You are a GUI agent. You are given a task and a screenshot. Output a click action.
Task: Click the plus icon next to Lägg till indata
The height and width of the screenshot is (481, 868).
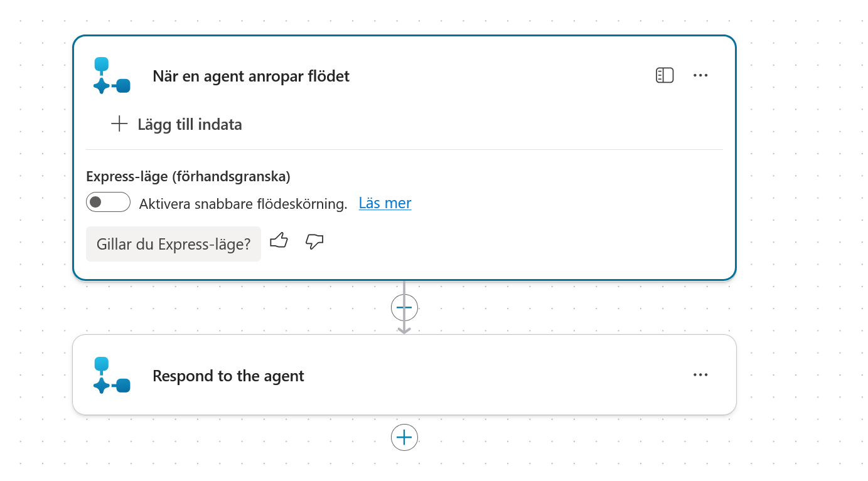pyautogui.click(x=119, y=124)
